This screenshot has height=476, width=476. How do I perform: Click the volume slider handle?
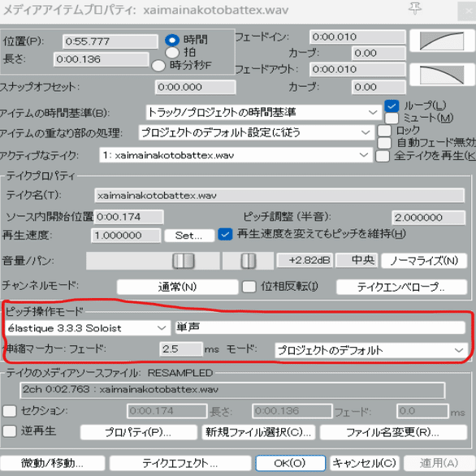pyautogui.click(x=184, y=261)
